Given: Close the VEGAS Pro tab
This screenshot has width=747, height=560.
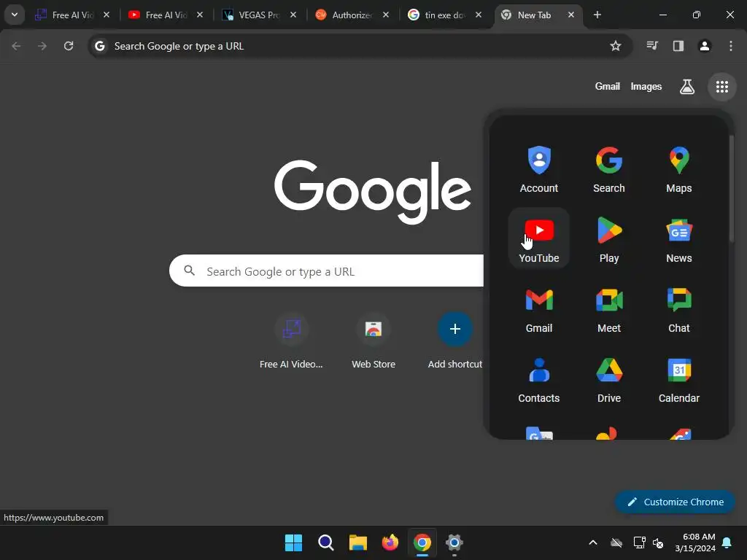Looking at the screenshot, I should pyautogui.click(x=293, y=15).
